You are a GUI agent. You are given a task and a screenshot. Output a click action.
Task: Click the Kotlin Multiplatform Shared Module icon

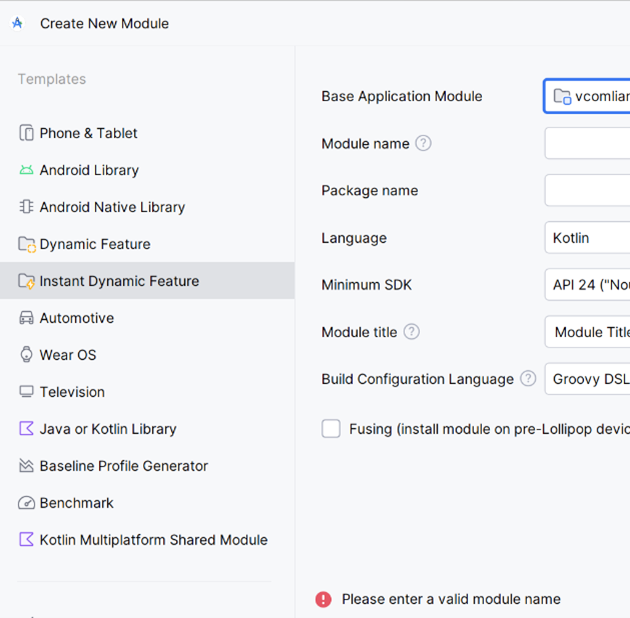pos(27,540)
